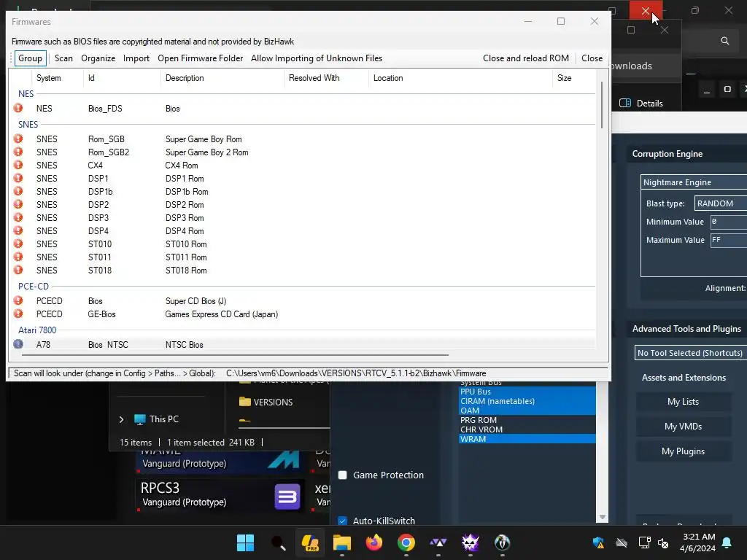Select the Super Game Boy Rom description
This screenshot has width=747, height=560.
tap(204, 139)
